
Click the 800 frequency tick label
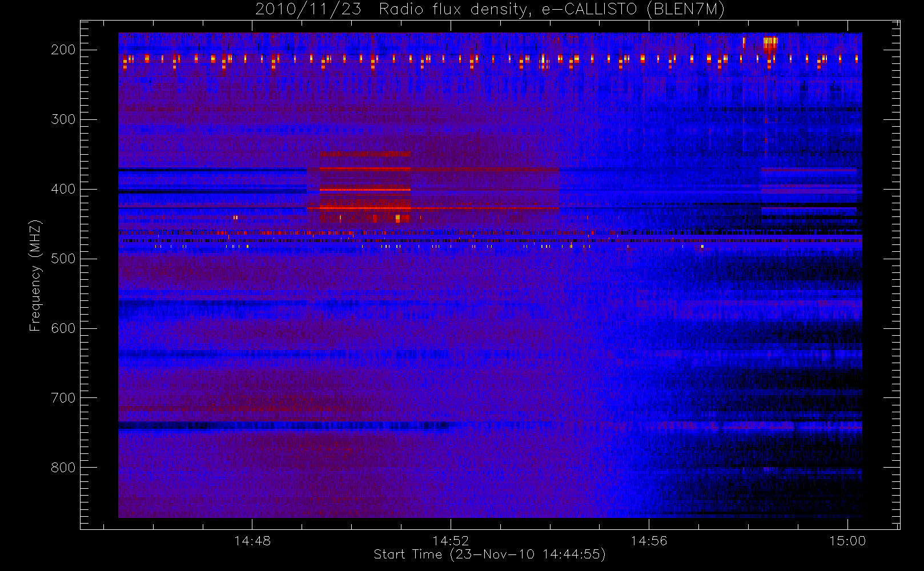[63, 468]
